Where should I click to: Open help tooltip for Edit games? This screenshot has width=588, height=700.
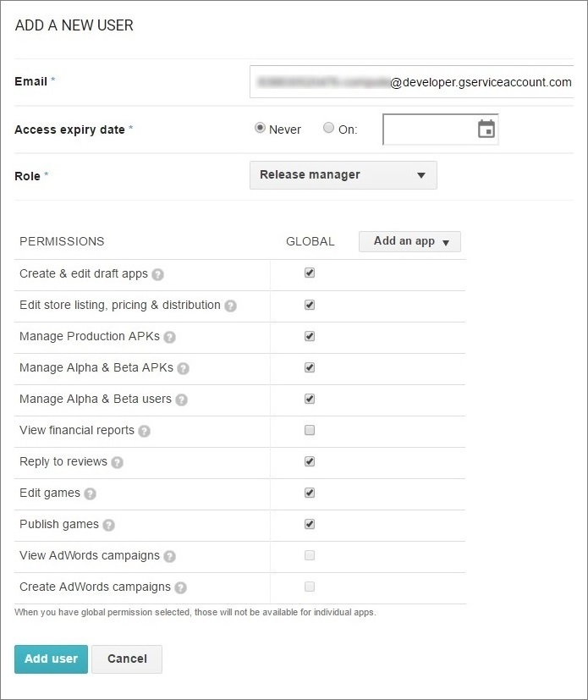coord(91,493)
